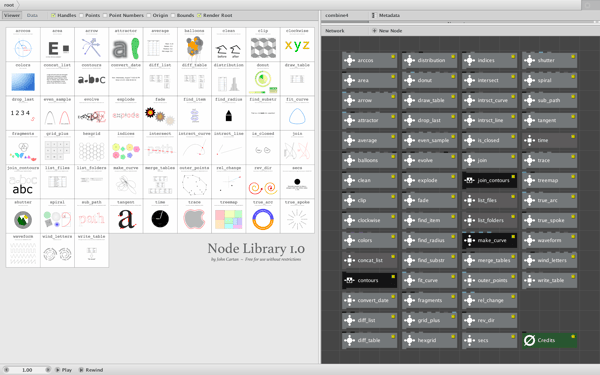The image size is (600, 375).
Task: Select the shutter node
Action: tap(549, 60)
